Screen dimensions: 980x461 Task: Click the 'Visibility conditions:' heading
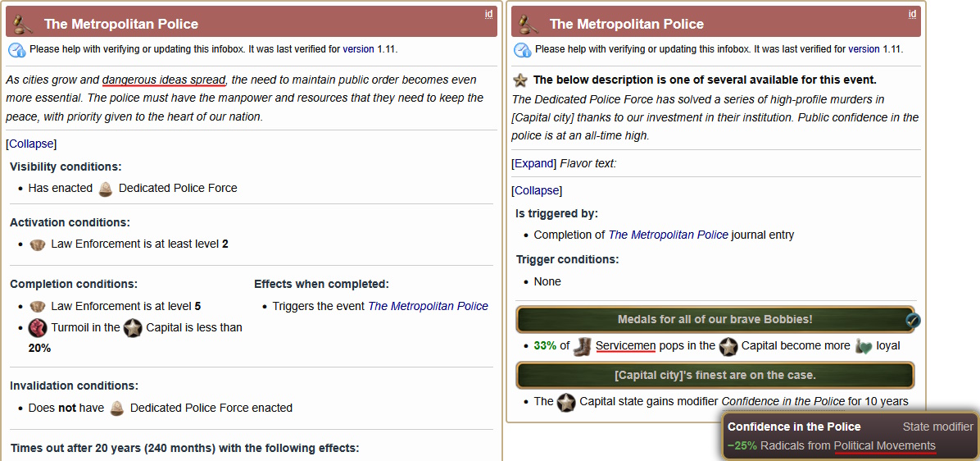click(66, 167)
